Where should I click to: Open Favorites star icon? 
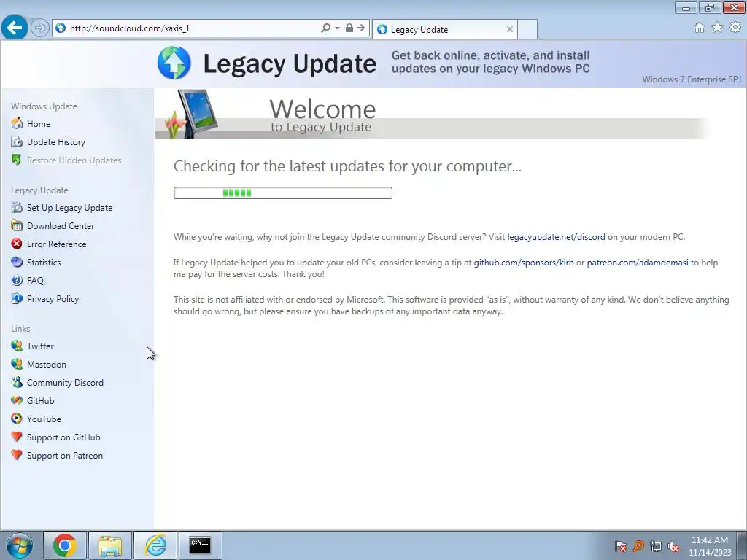coord(717,28)
